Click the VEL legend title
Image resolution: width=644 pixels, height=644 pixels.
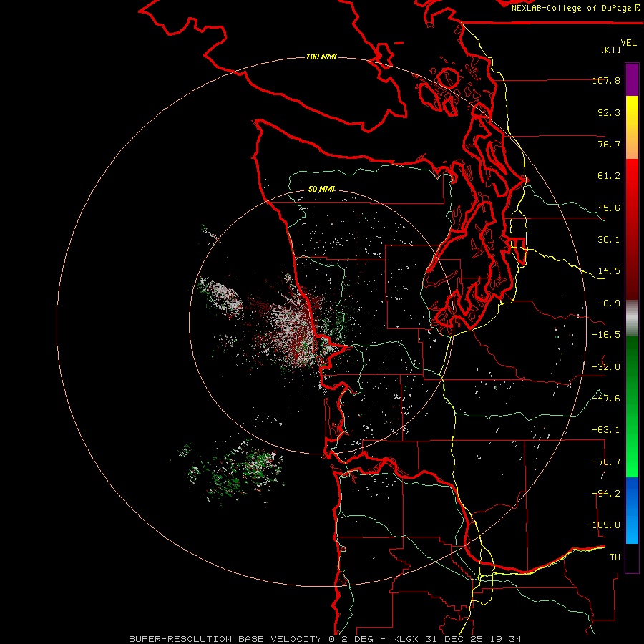pos(628,42)
